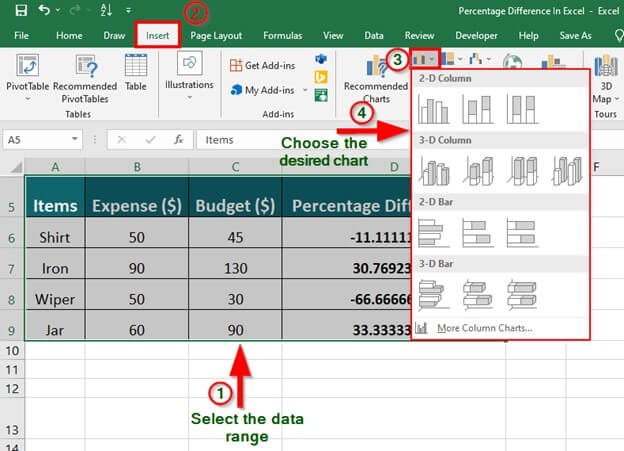The height and width of the screenshot is (451, 624).
Task: Insert the 3-D Clustered Bar chart
Action: [433, 295]
